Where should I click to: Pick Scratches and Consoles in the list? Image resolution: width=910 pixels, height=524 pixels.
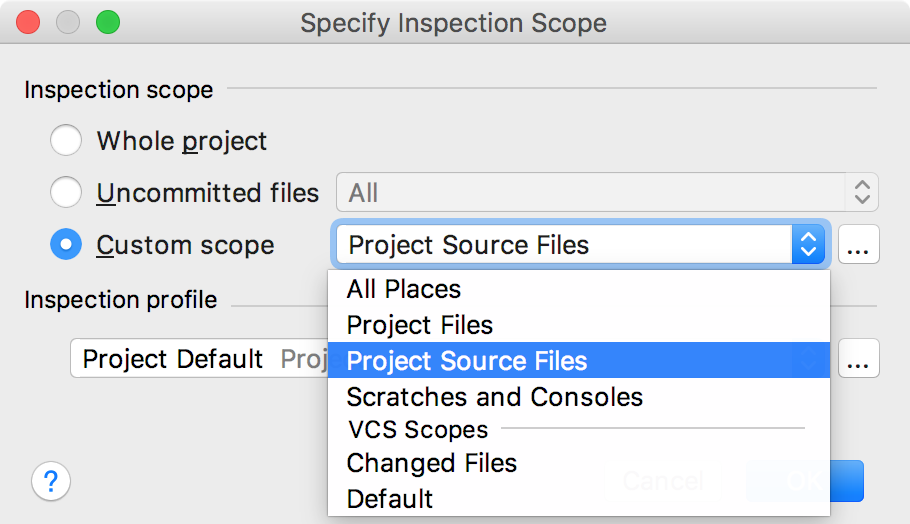point(579,397)
